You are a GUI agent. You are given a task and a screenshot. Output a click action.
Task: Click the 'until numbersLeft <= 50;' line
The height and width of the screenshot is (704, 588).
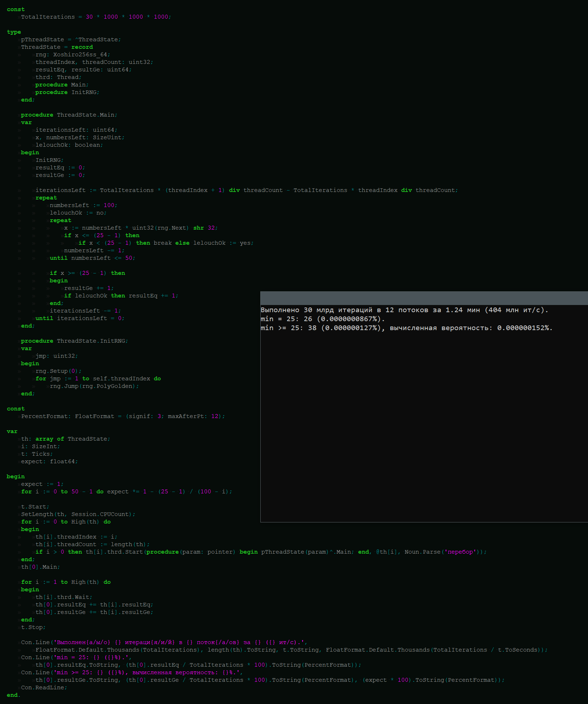92,258
